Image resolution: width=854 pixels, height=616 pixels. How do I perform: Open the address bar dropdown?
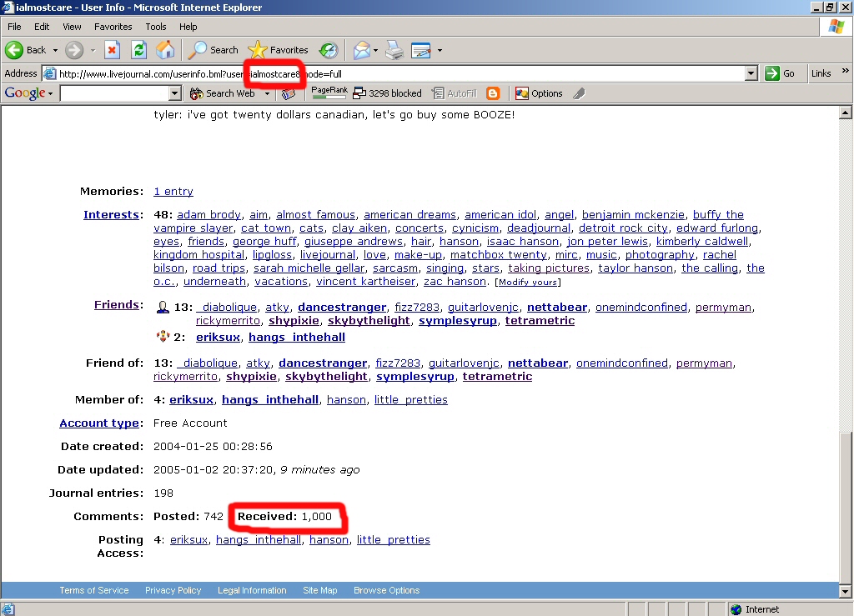click(x=751, y=73)
